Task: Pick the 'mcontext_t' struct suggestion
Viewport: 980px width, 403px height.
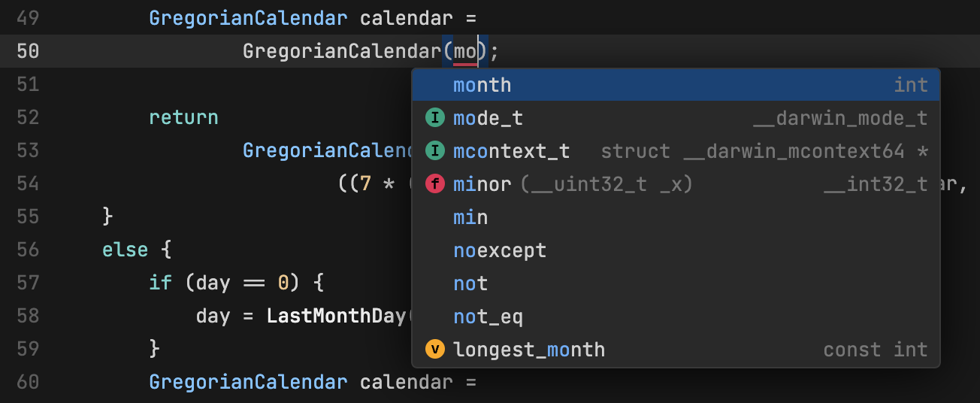Action: pyautogui.click(x=511, y=151)
